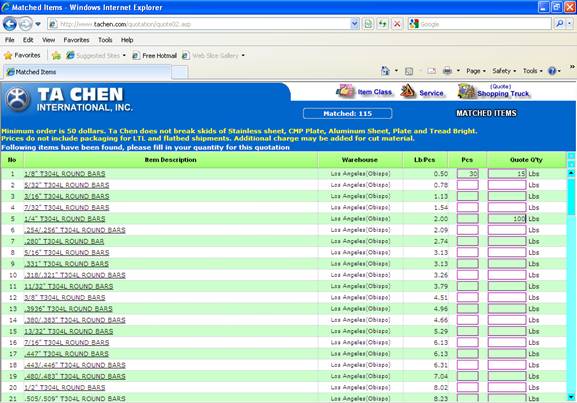
Task: Open the .3936" T304L ROUND BARS link
Action: coord(68,309)
